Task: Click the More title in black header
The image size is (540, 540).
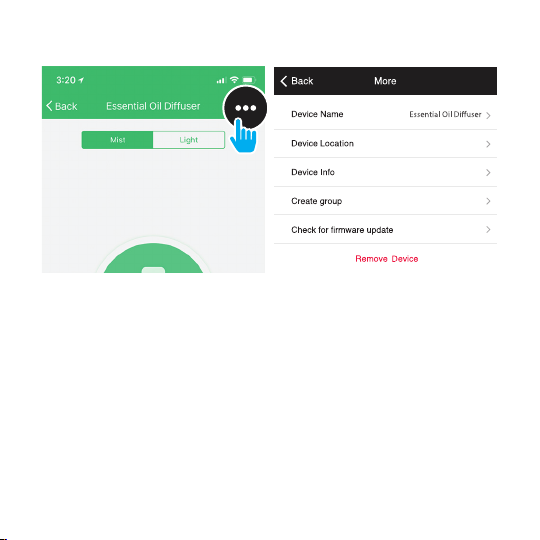Action: pos(385,81)
